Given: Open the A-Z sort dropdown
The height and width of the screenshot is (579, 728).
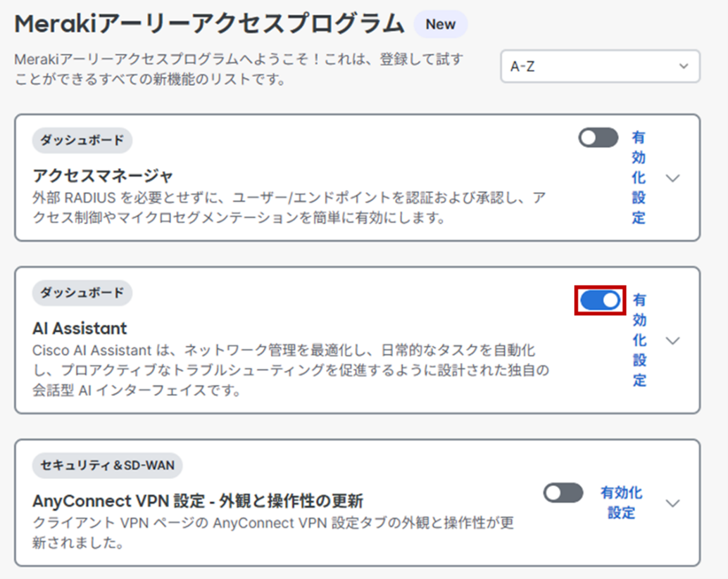Looking at the screenshot, I should pyautogui.click(x=600, y=66).
